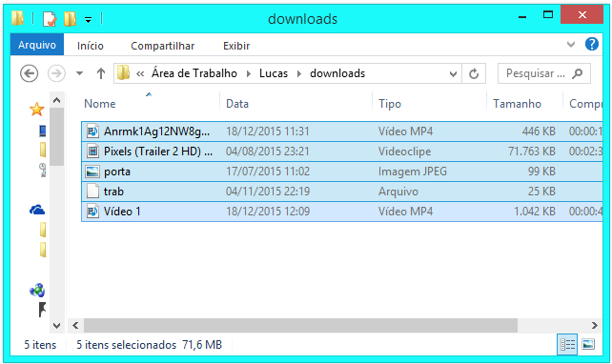Image resolution: width=612 pixels, height=364 pixels.
Task: Click the Pixels videoclip file icon
Action: pos(92,151)
